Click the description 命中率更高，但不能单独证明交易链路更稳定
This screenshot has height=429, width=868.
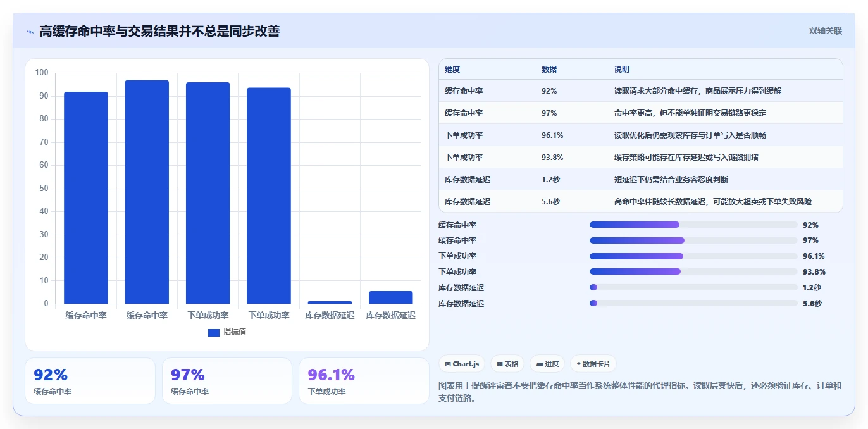690,113
